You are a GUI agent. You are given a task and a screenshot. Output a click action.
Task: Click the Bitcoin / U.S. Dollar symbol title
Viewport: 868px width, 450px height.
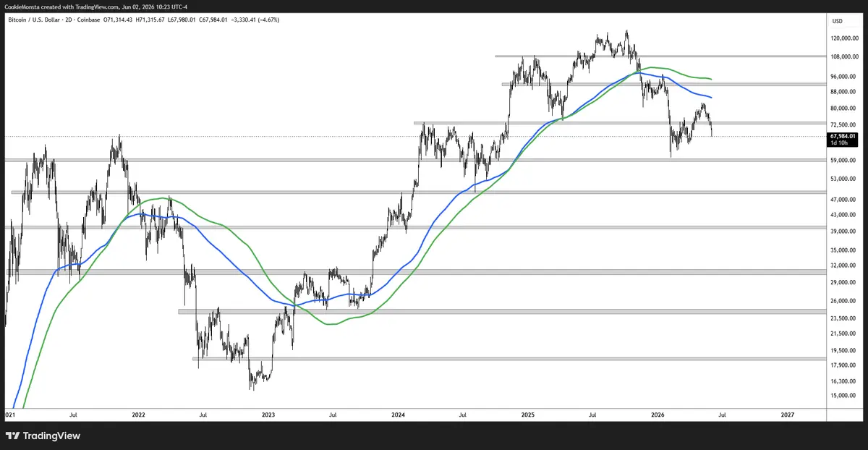point(35,20)
